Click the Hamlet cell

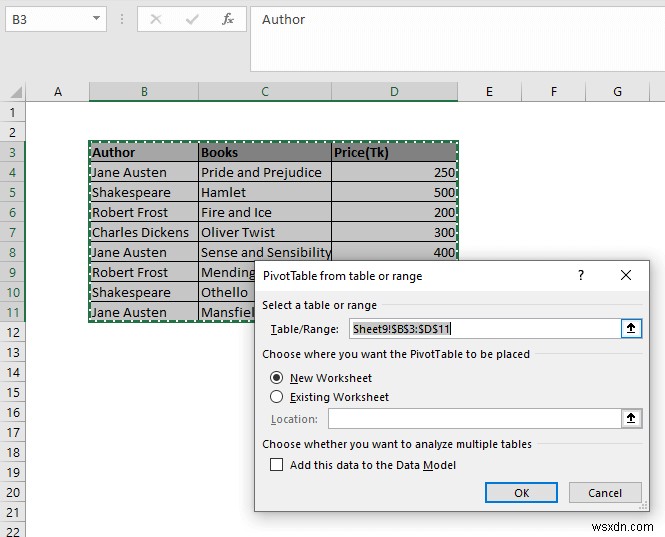265,192
